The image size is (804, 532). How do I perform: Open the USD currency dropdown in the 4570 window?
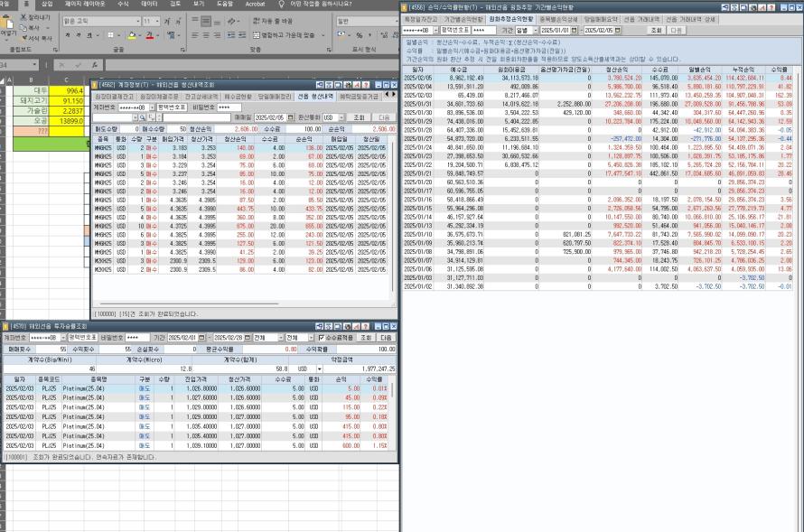[320, 369]
